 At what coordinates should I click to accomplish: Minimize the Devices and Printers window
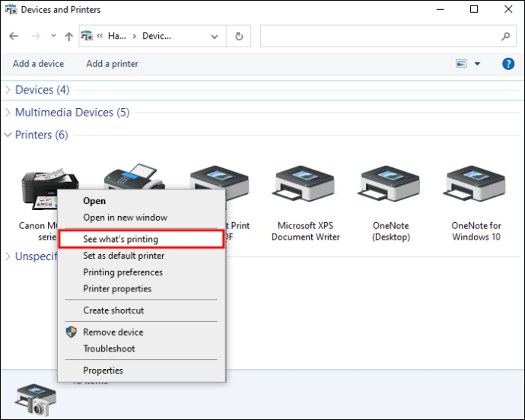pos(441,9)
